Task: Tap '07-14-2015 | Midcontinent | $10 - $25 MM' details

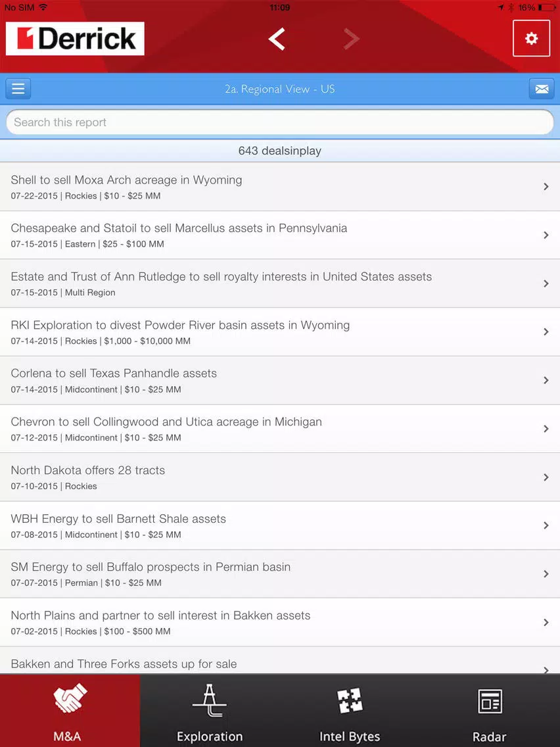Action: 96,389
